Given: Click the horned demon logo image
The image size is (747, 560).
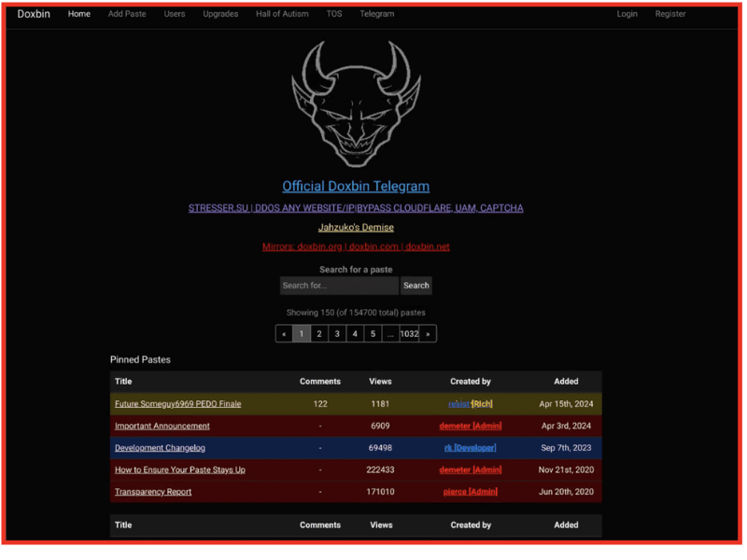Looking at the screenshot, I should pos(356,104).
